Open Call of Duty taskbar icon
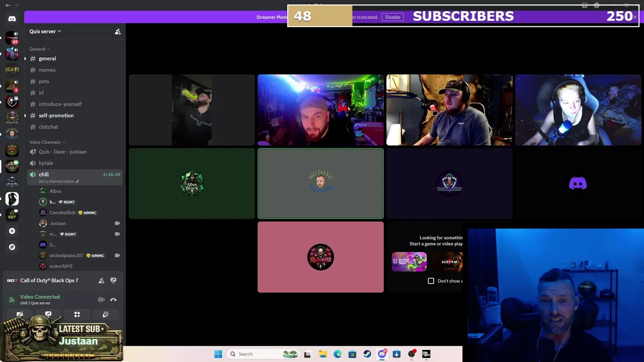 (426, 354)
